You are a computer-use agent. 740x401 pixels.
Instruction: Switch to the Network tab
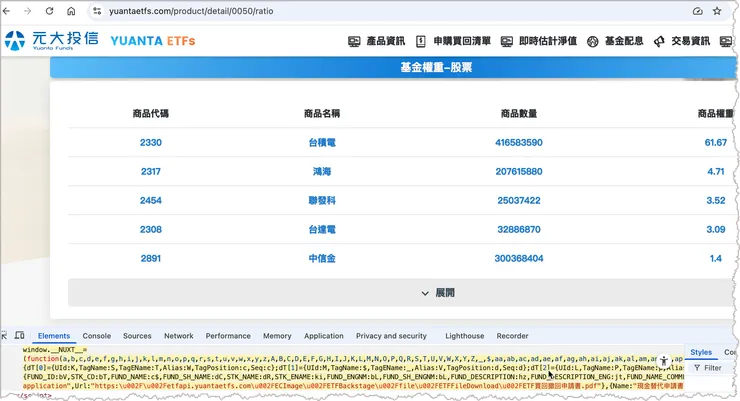click(x=179, y=336)
